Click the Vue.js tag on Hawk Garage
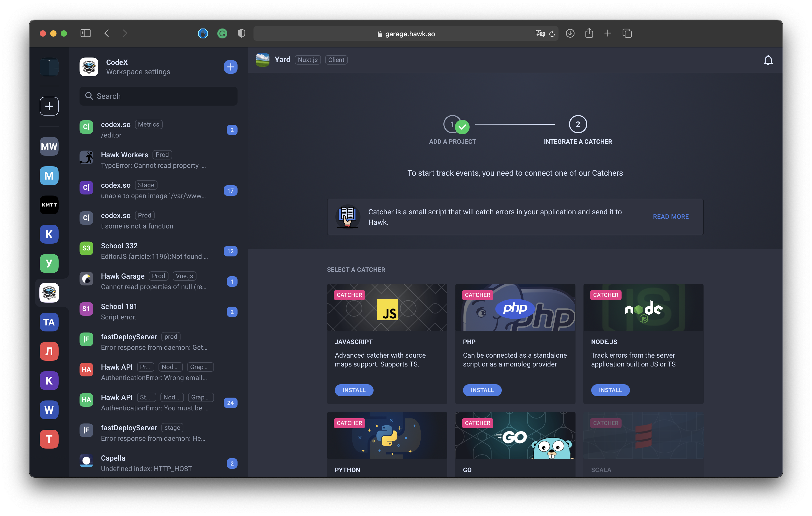The height and width of the screenshot is (516, 812). (x=184, y=276)
